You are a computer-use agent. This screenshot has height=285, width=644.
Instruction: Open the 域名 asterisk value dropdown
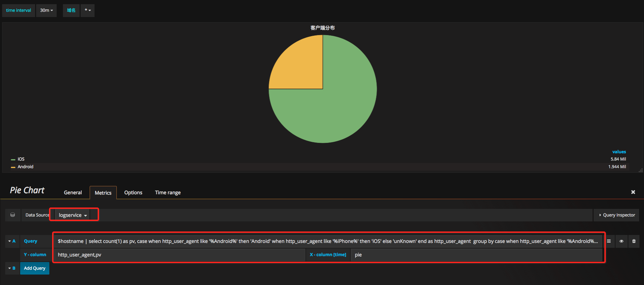(88, 10)
